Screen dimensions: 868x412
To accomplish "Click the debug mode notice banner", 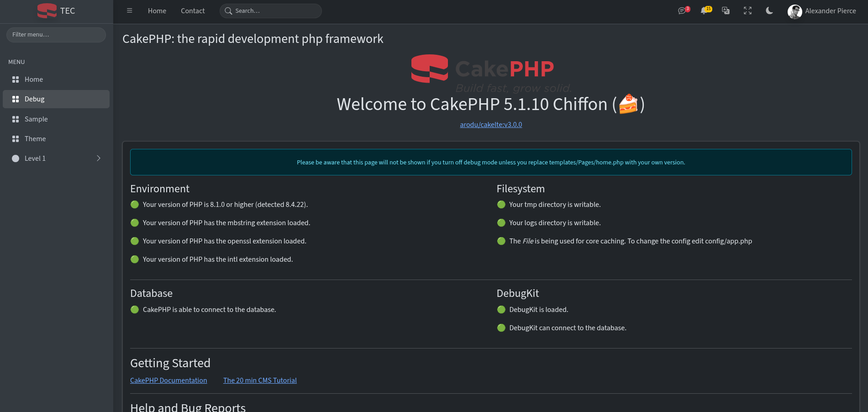I will [491, 162].
